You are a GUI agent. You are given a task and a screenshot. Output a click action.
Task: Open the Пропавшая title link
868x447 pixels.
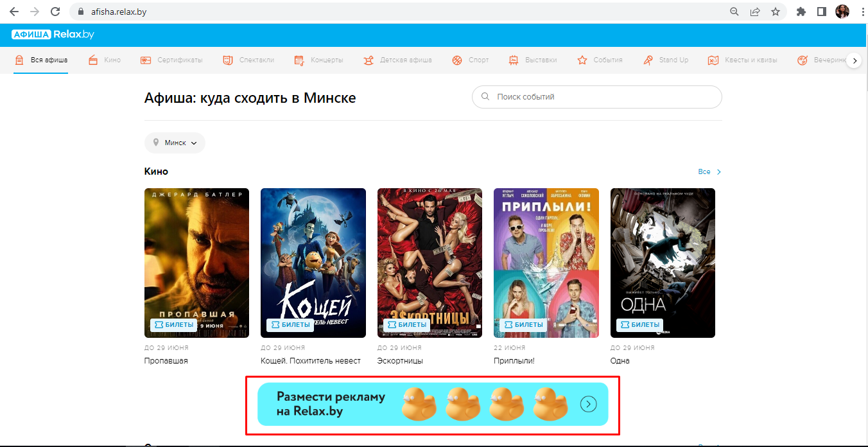click(x=166, y=361)
